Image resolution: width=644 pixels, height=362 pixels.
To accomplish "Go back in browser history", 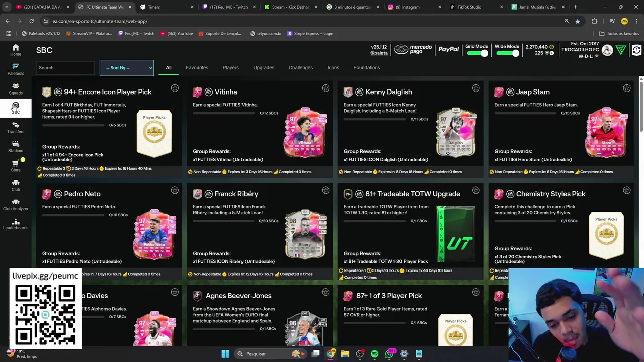I will (x=7, y=21).
